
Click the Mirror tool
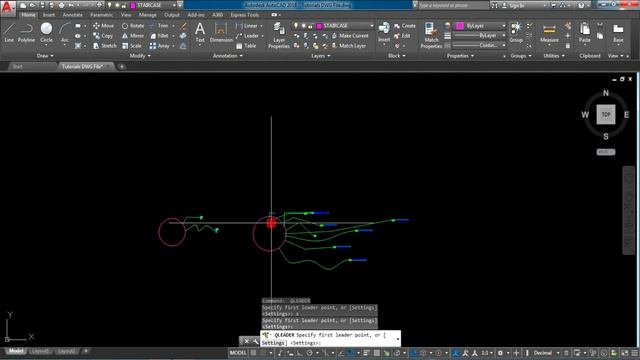(x=133, y=36)
